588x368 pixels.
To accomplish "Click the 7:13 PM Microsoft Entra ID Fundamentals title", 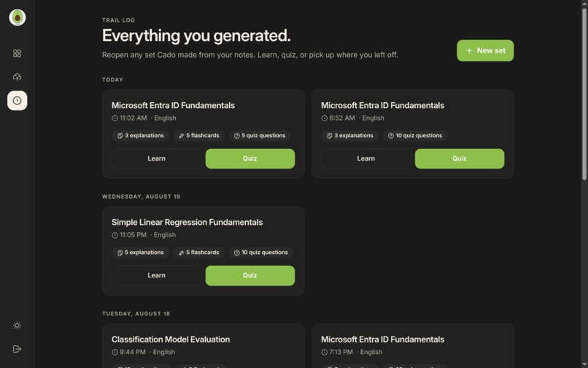I will click(382, 340).
